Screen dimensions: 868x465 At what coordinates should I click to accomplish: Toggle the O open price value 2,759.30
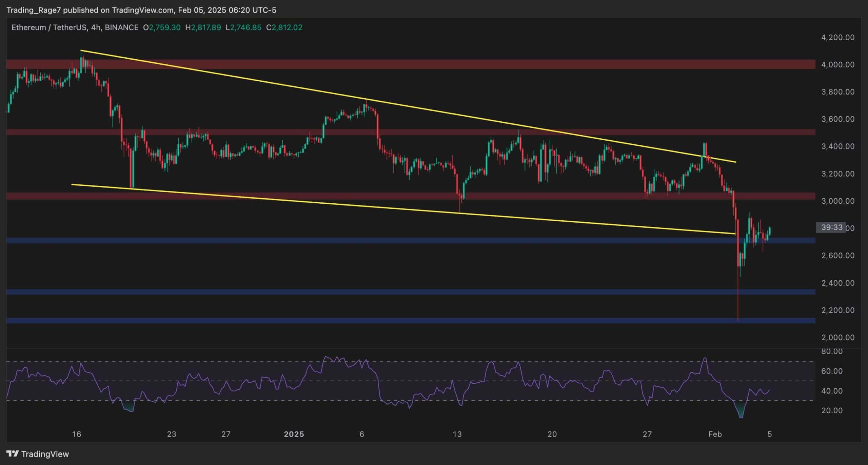[162, 27]
